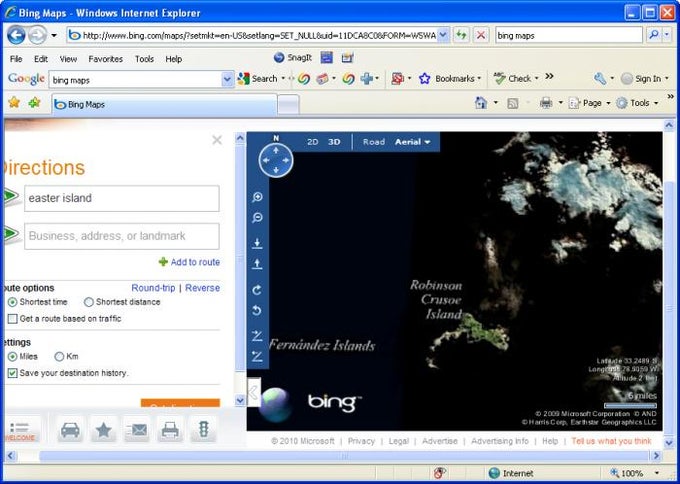Close the directions panel with the X

pyautogui.click(x=217, y=140)
